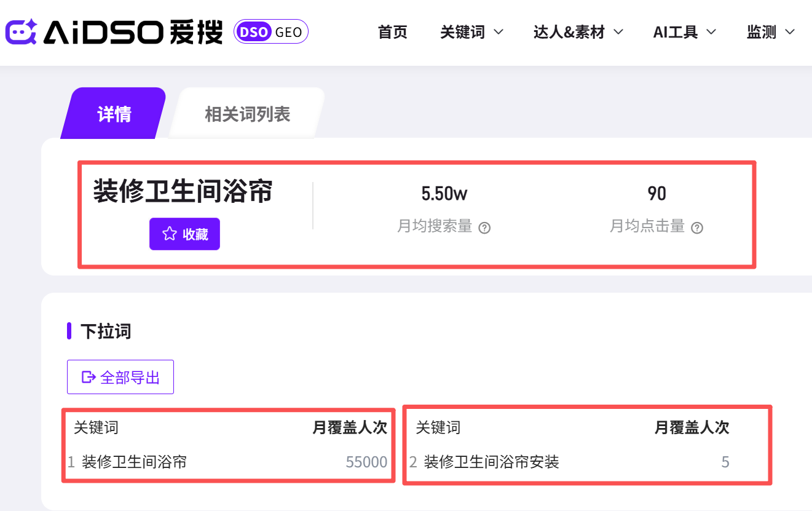Select the 详情 tab
Image resolution: width=812 pixels, height=511 pixels.
point(114,114)
